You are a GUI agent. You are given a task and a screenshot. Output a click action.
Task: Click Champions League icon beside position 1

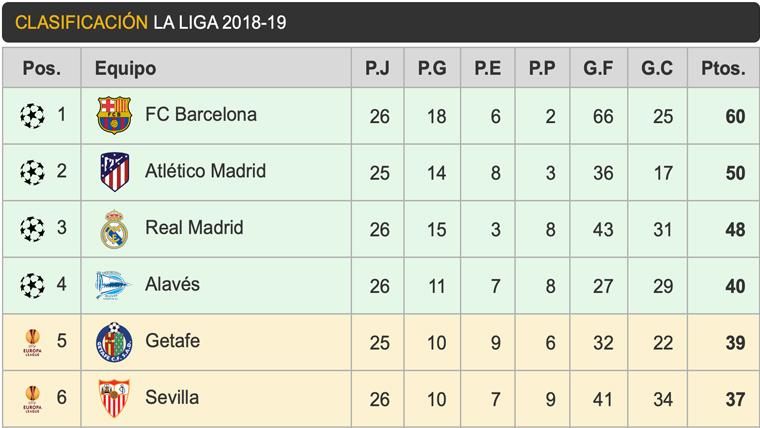[32, 116]
